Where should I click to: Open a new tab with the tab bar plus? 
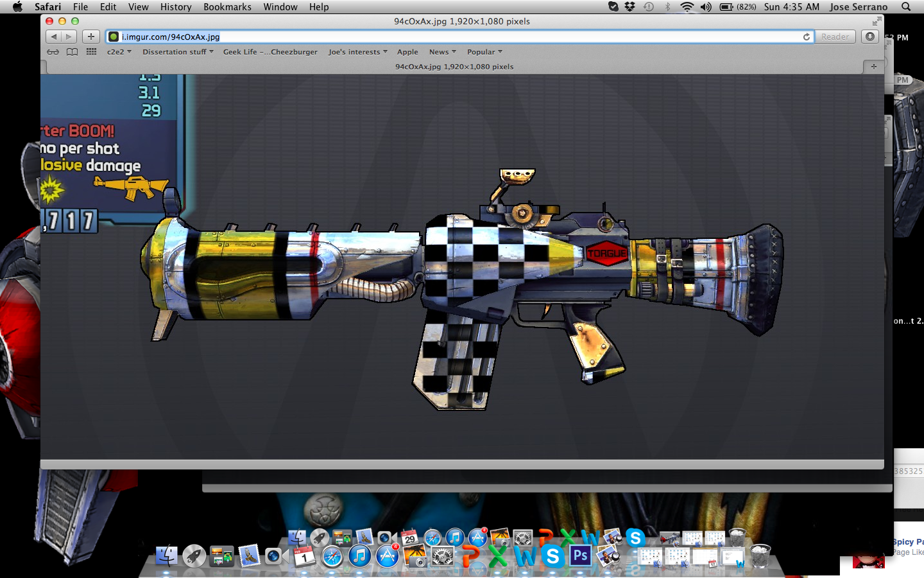(873, 66)
